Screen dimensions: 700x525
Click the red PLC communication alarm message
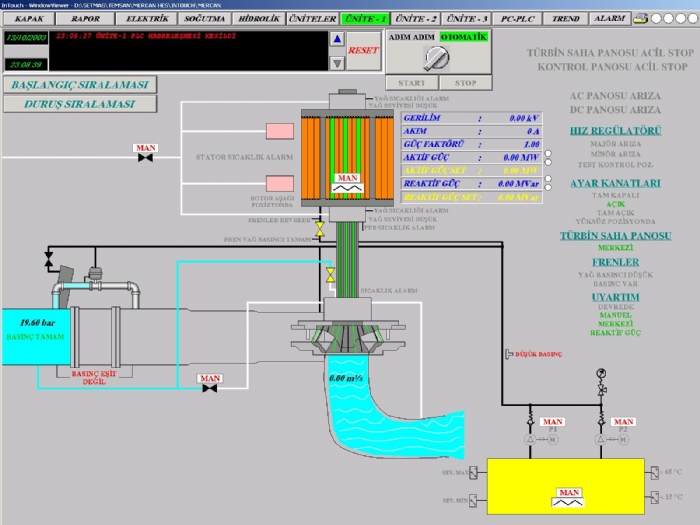(146, 36)
